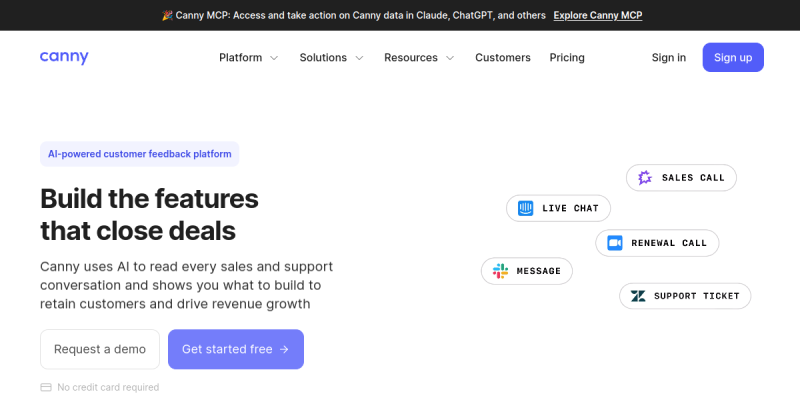
Task: Click the Sign in link
Action: [x=668, y=58]
